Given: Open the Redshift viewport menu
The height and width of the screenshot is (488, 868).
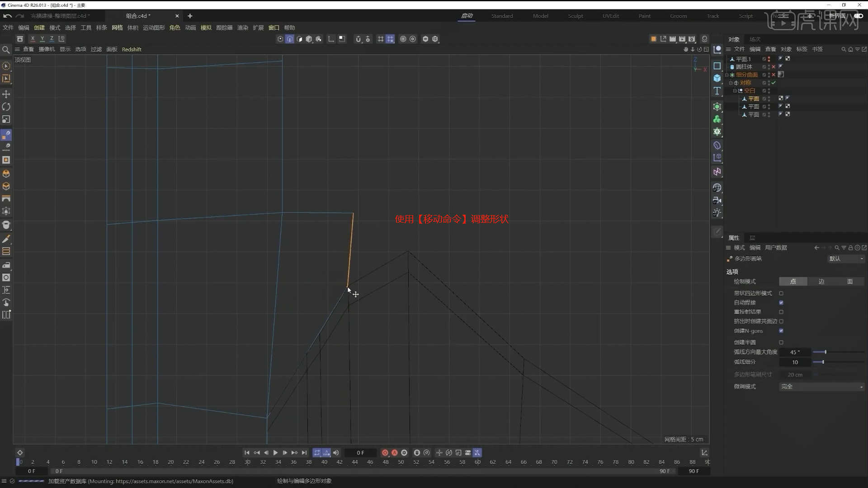Looking at the screenshot, I should (132, 49).
